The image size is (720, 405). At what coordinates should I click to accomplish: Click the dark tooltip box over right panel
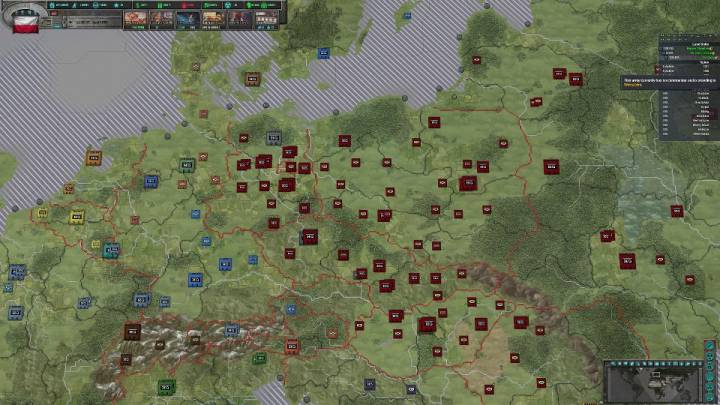[x=669, y=82]
